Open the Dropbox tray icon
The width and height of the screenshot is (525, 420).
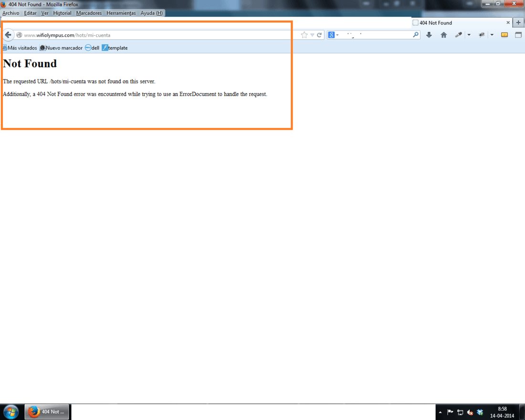pos(480,412)
